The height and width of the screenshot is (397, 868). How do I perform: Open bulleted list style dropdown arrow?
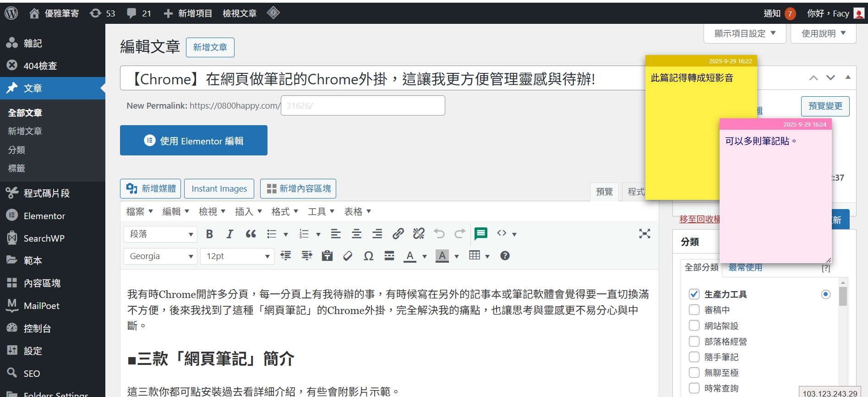click(286, 234)
